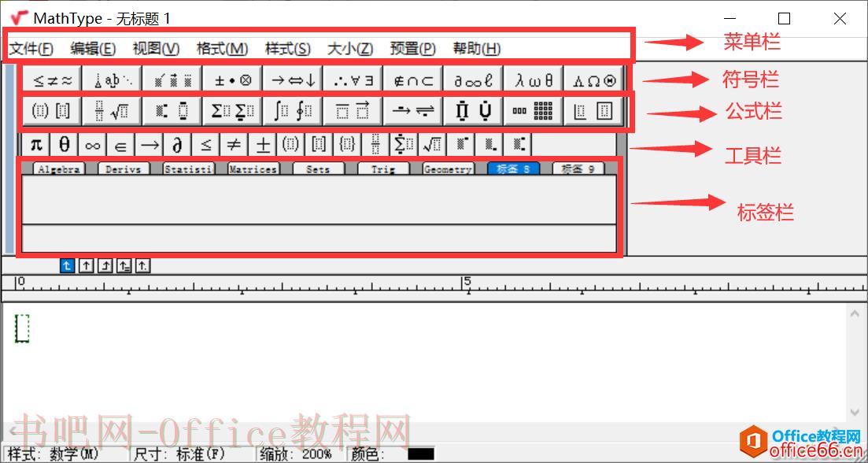
Task: Insert the infinity symbol from small bar
Action: [x=93, y=145]
